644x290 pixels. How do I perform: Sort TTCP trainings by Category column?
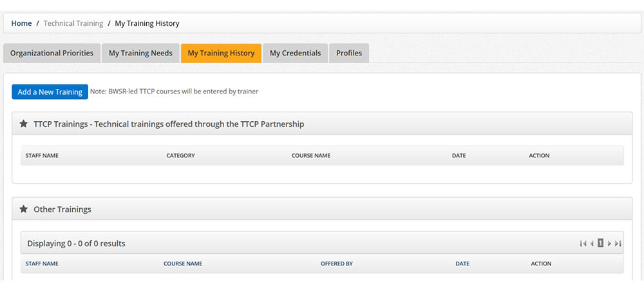click(x=180, y=155)
